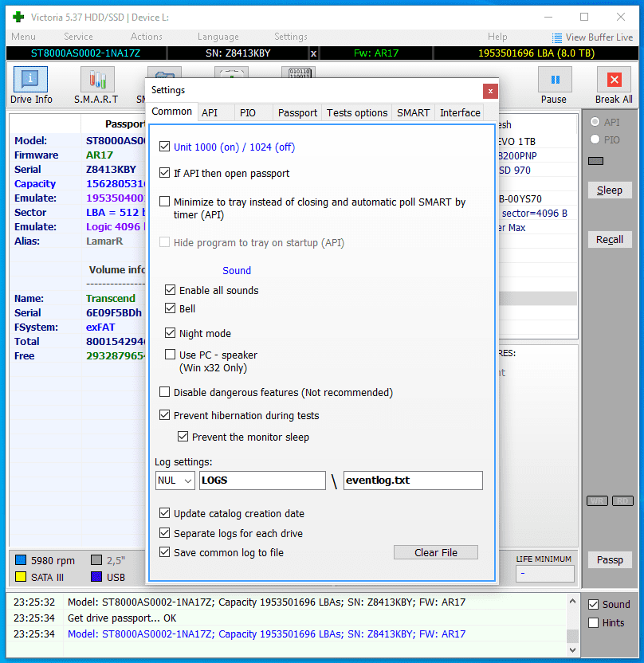Click the Transcend volume name
The image size is (644, 663).
click(111, 299)
